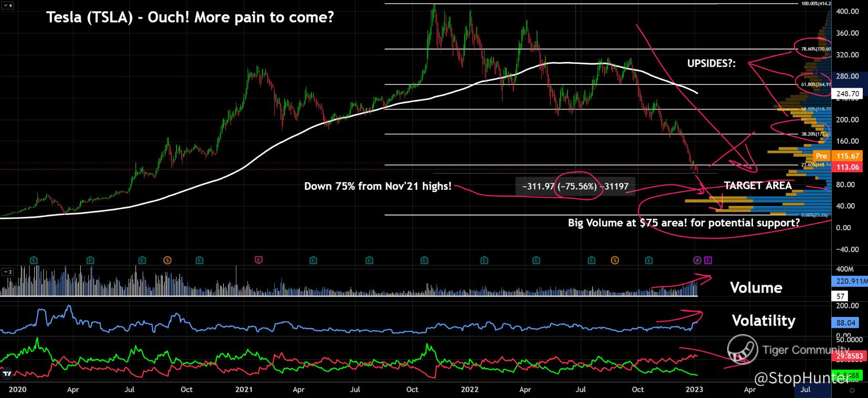This screenshot has height=398, width=868.
Task: Click the −311.97 (−75.56%) measurement label
Action: point(575,187)
